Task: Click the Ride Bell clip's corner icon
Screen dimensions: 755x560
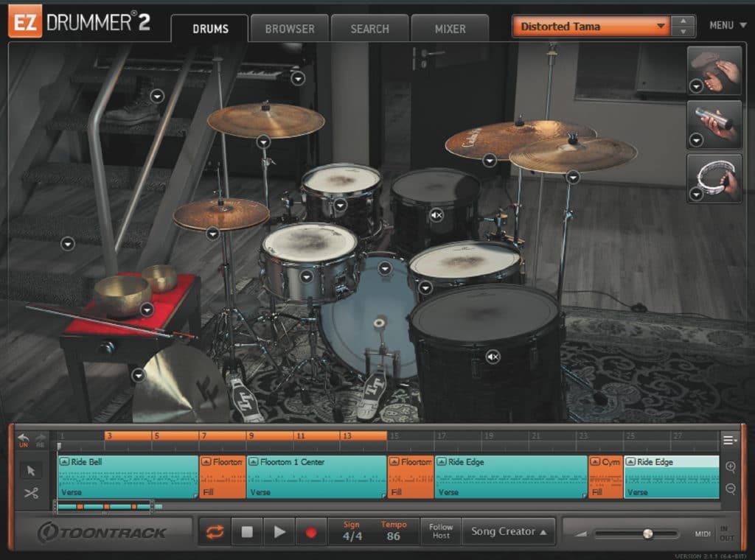Action: click(x=65, y=462)
